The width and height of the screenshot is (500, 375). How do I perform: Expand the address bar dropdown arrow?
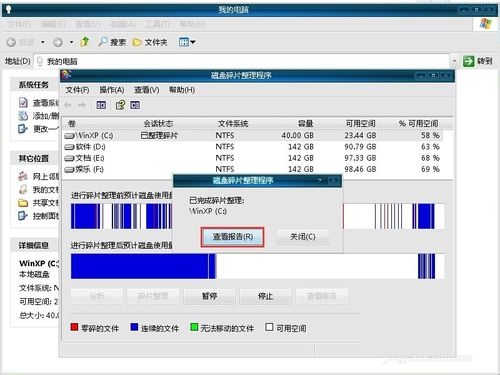454,61
